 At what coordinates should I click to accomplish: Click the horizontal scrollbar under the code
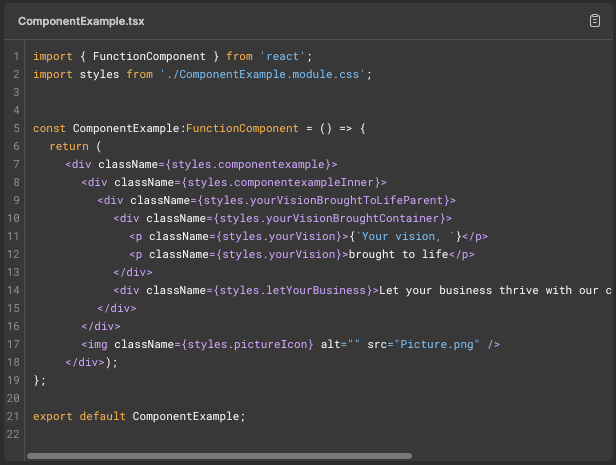click(219, 456)
